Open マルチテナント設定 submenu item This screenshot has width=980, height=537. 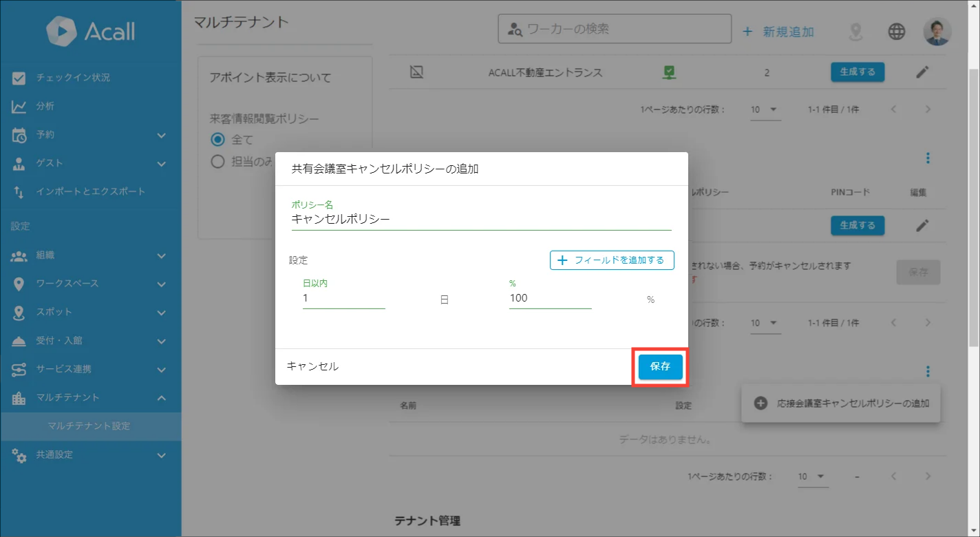pos(89,426)
